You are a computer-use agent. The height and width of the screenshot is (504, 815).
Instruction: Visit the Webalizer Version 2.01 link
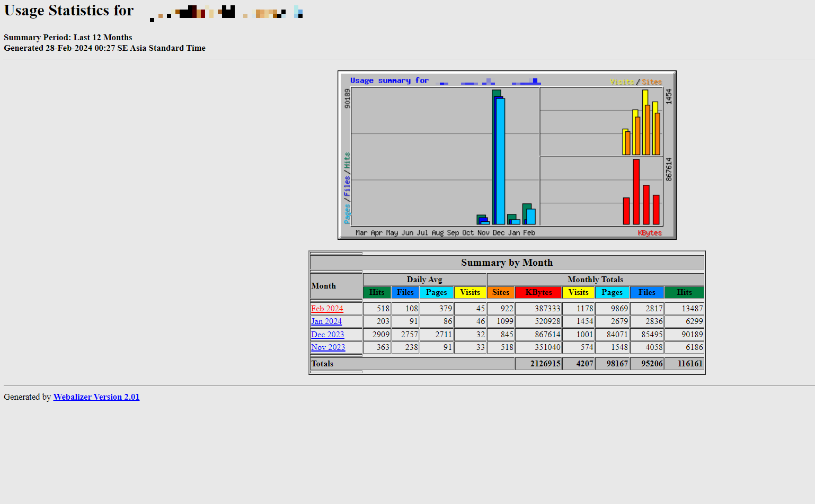pyautogui.click(x=96, y=397)
